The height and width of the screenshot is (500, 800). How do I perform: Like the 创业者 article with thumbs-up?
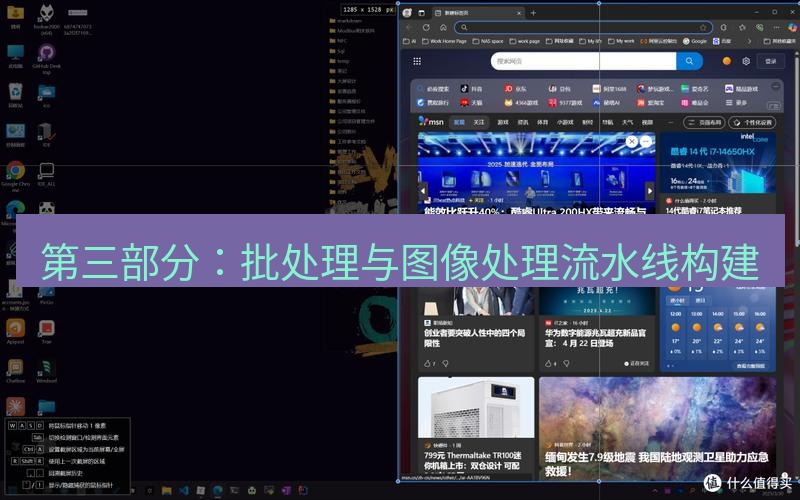pyautogui.click(x=428, y=363)
